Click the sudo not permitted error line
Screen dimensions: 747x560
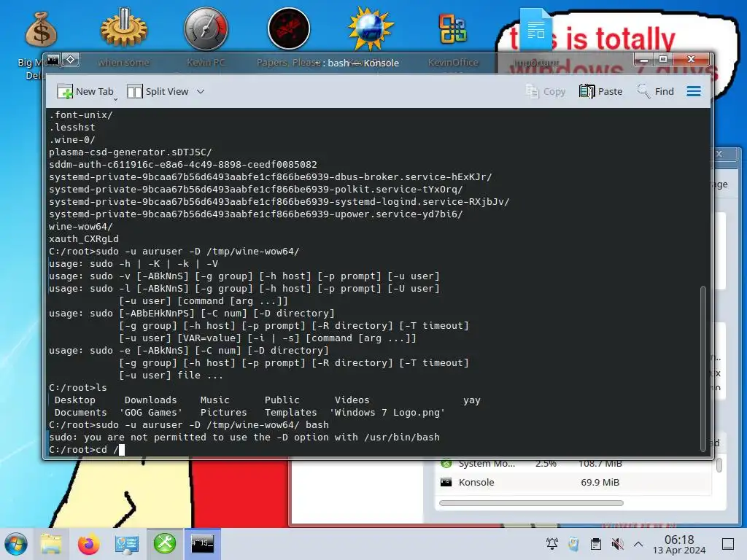pos(244,437)
